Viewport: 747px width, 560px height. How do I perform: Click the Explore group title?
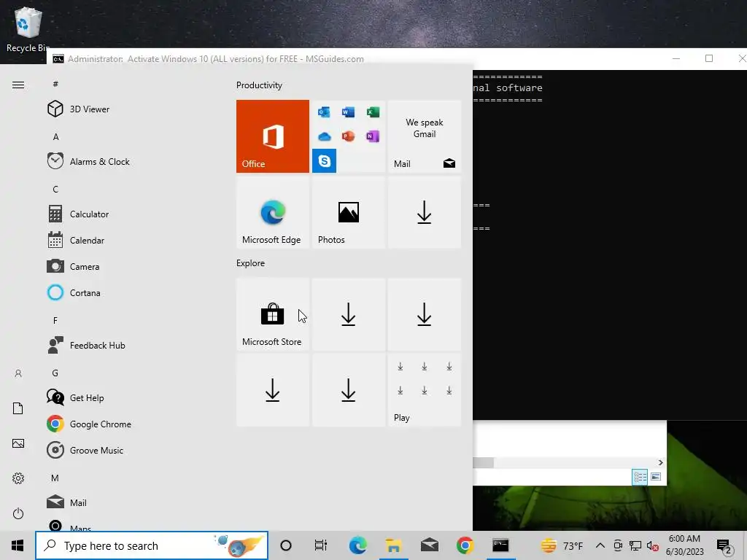click(x=251, y=262)
